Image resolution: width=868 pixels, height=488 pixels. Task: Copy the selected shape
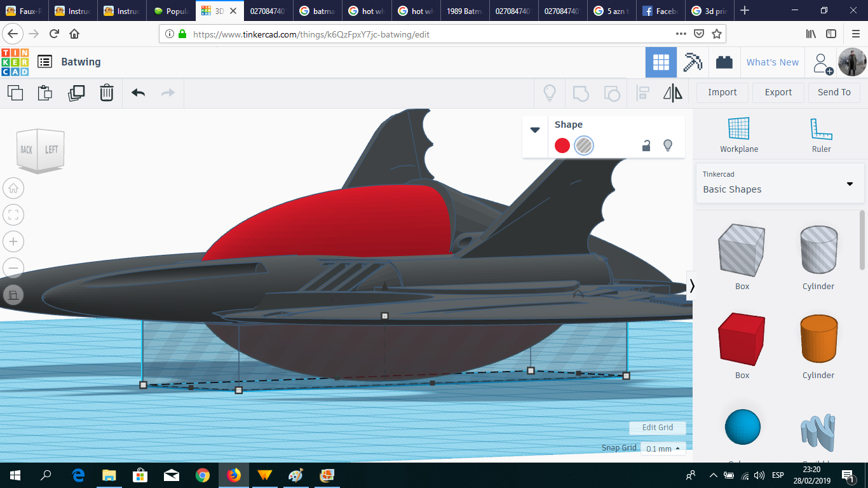tap(15, 93)
